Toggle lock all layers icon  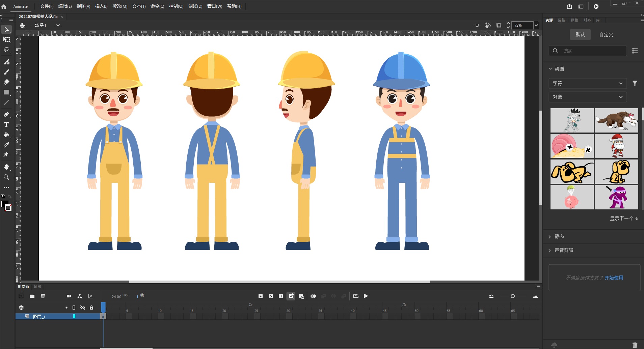click(x=91, y=308)
